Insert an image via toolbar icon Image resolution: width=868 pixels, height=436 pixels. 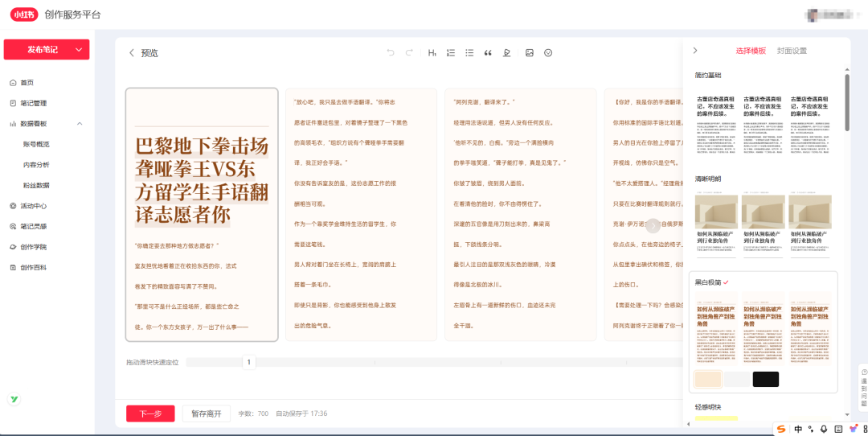pos(530,53)
